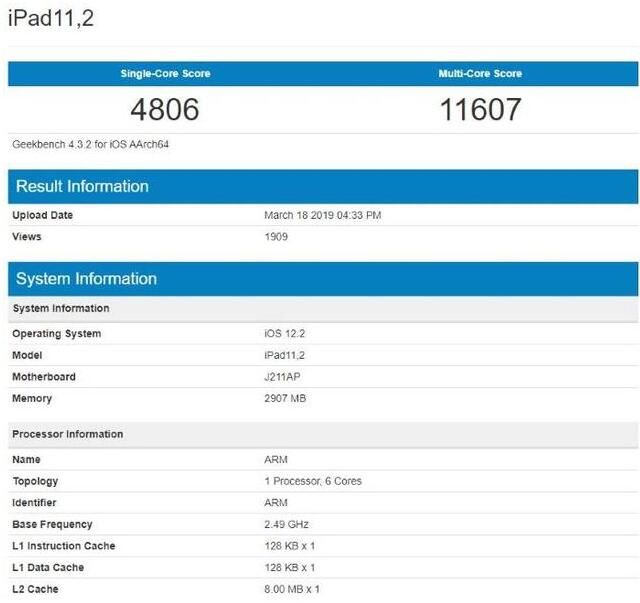Select the multi-core score 11607
The image size is (640, 603).
(x=480, y=110)
